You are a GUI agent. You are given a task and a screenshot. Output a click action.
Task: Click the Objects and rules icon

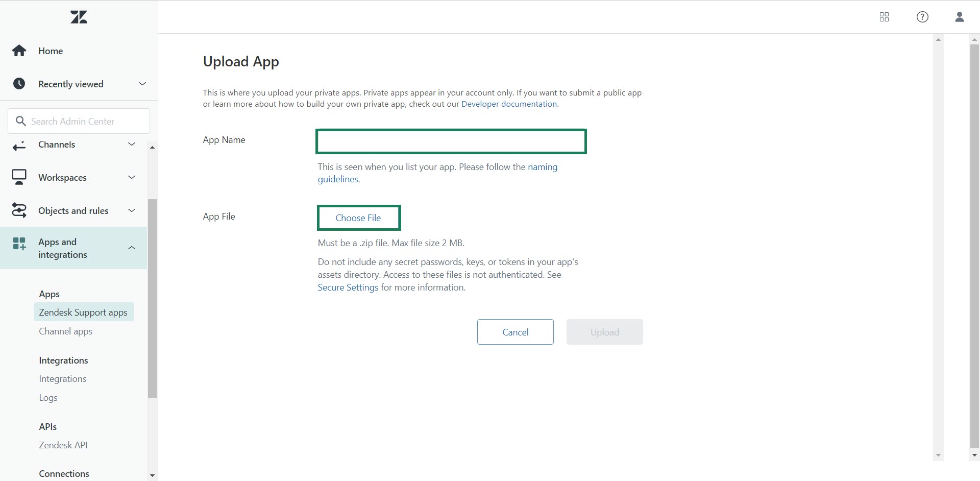click(x=19, y=210)
